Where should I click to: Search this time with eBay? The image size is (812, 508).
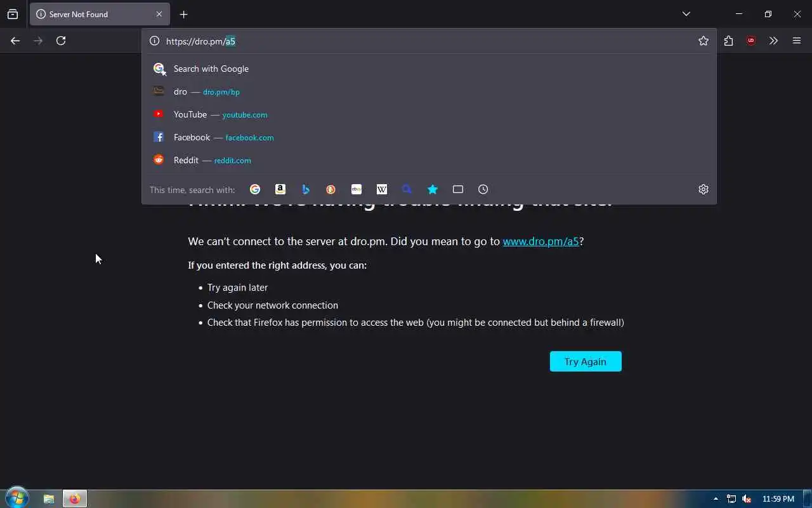click(x=357, y=189)
